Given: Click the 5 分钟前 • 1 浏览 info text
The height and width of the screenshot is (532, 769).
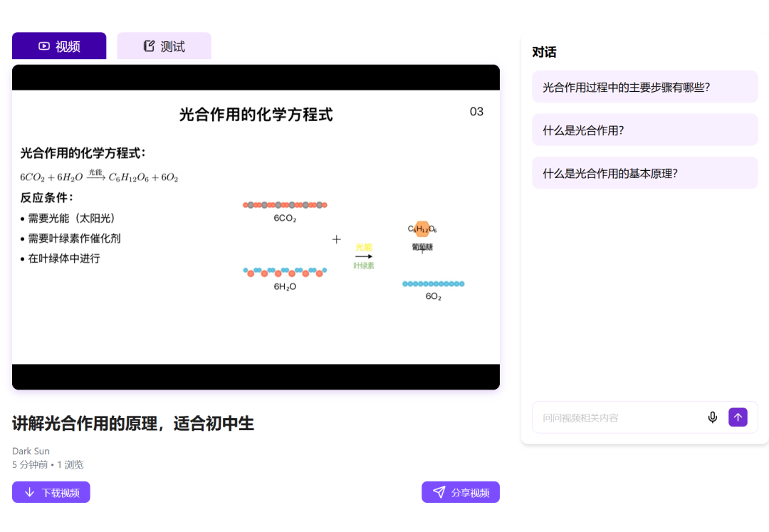Looking at the screenshot, I should pos(48,465).
